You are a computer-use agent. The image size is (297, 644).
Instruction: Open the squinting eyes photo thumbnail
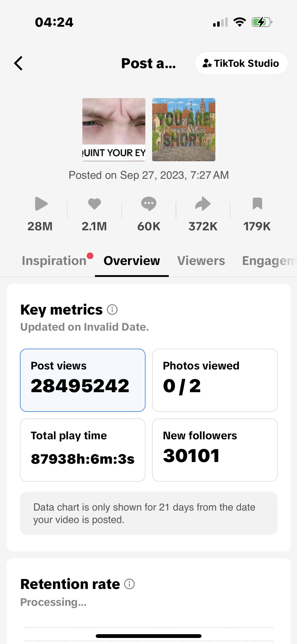point(114,130)
